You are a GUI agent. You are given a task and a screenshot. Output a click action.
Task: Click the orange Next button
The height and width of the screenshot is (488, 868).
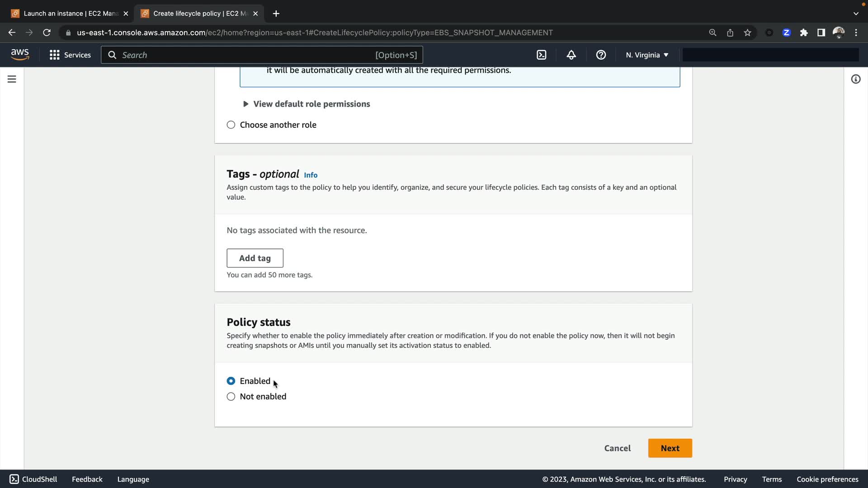670,448
